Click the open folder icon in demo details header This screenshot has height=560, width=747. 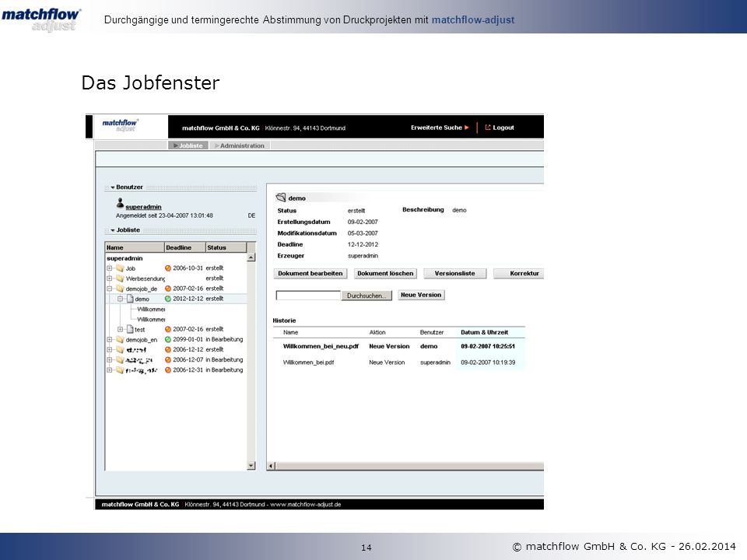[281, 198]
